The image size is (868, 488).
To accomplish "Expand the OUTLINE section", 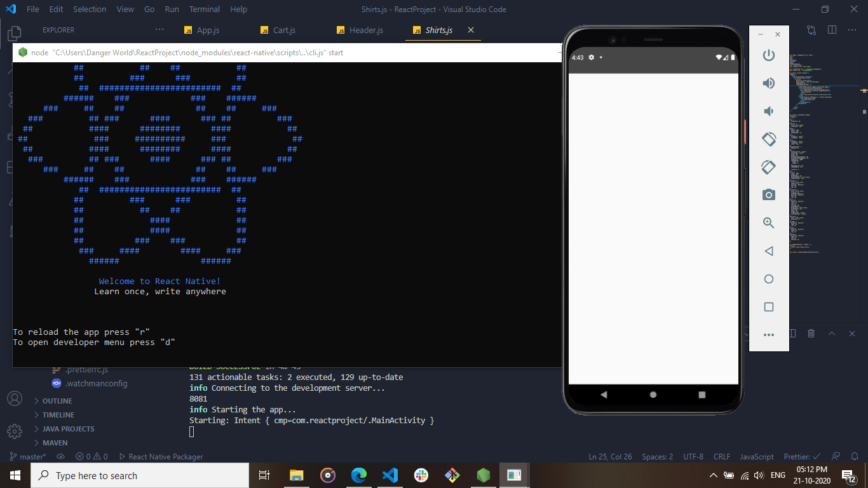I will (x=57, y=401).
